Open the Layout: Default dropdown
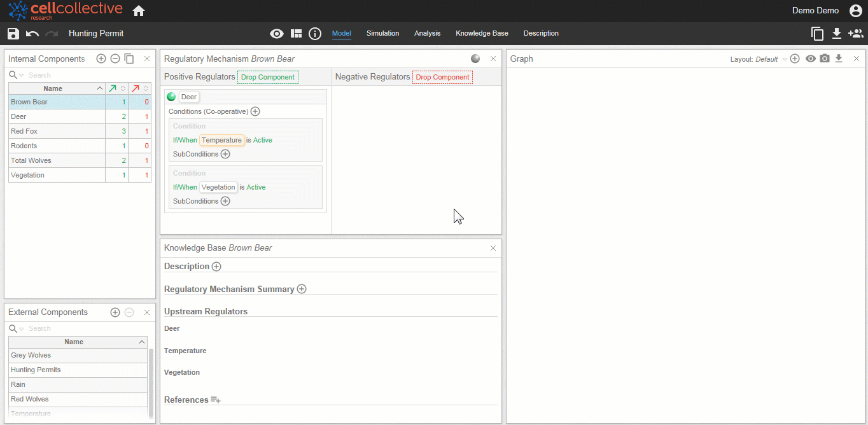The width and height of the screenshot is (868, 425). [x=785, y=59]
